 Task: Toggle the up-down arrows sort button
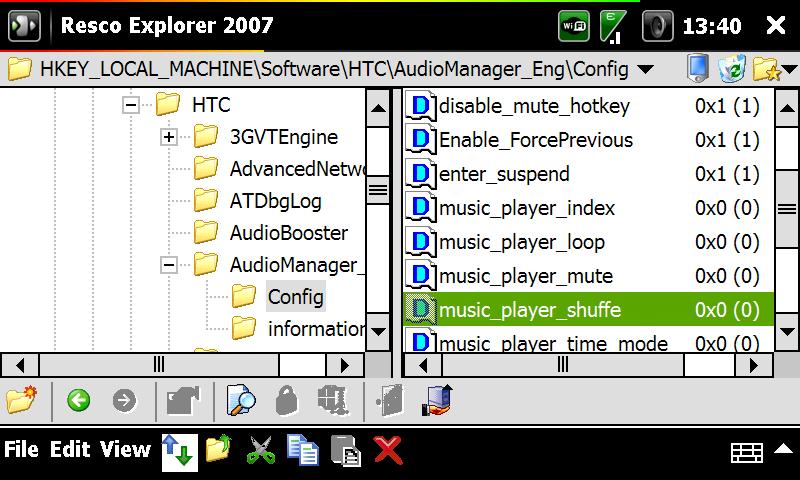[x=180, y=452]
